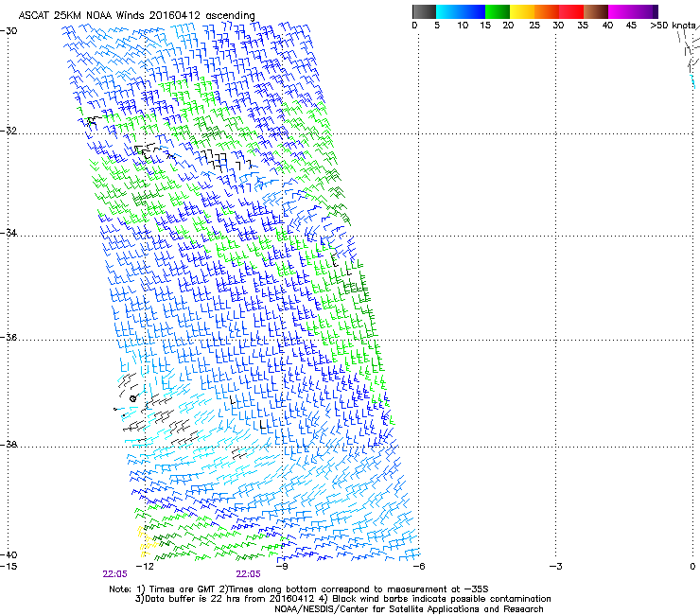The image size is (700, 615).
Task: Click the cyan 5–10 knots color segment
Action: coord(448,11)
